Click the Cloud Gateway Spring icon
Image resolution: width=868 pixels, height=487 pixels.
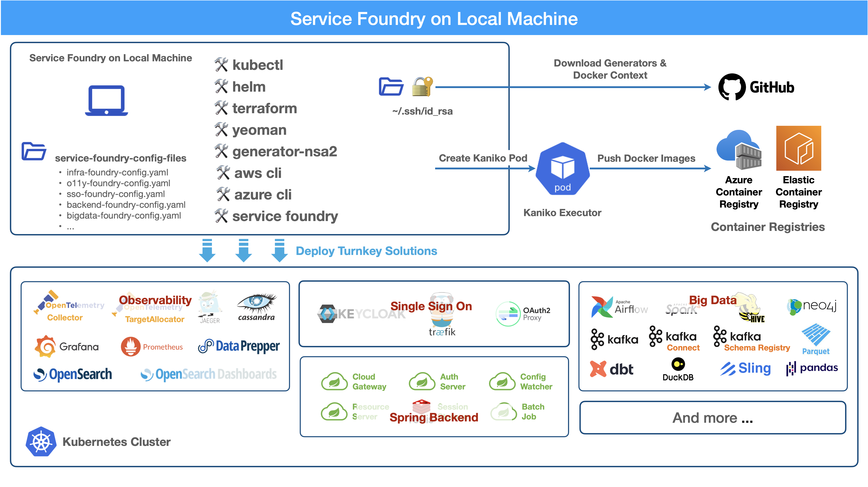pyautogui.click(x=334, y=381)
